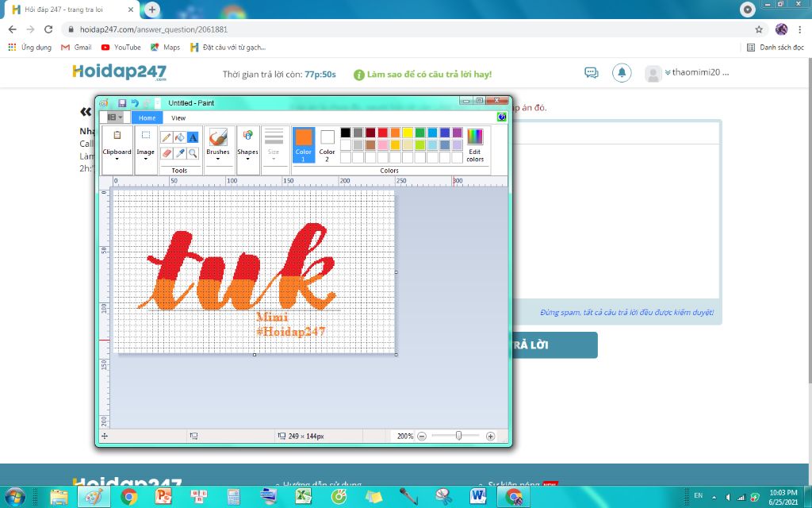Open a new browser tab
This screenshot has width=812, height=508.
pyautogui.click(x=151, y=10)
